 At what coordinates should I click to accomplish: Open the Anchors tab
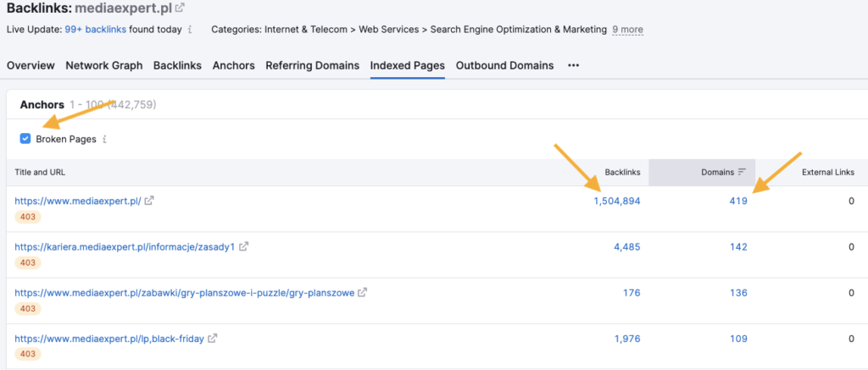tap(234, 65)
